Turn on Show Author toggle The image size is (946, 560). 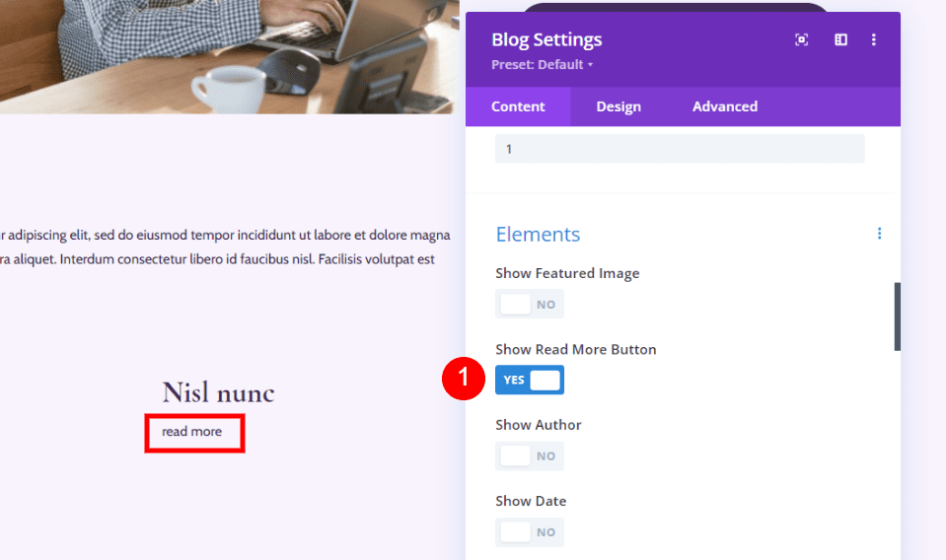(x=530, y=455)
